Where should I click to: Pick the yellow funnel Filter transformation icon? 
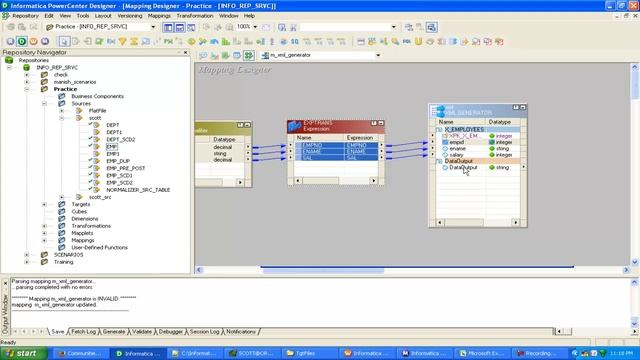(122, 41)
